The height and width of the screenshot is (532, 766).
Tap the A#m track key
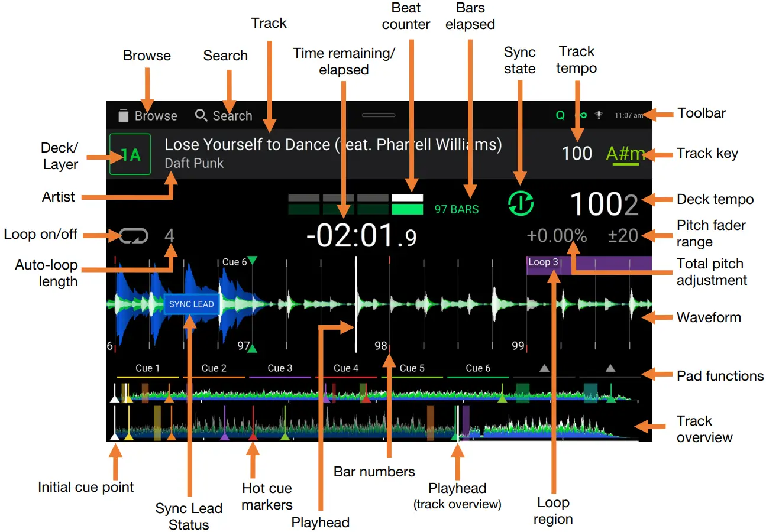click(625, 154)
